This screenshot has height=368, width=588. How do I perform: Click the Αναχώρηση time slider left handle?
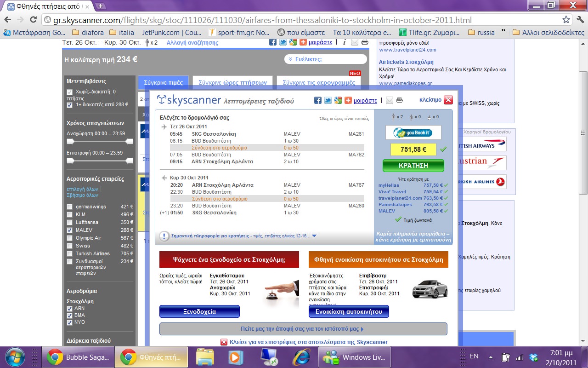click(70, 142)
